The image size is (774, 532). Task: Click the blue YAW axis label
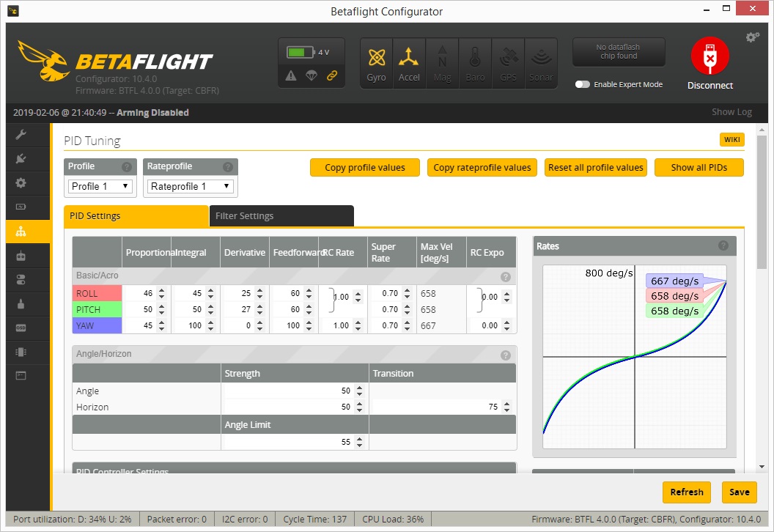tap(97, 325)
